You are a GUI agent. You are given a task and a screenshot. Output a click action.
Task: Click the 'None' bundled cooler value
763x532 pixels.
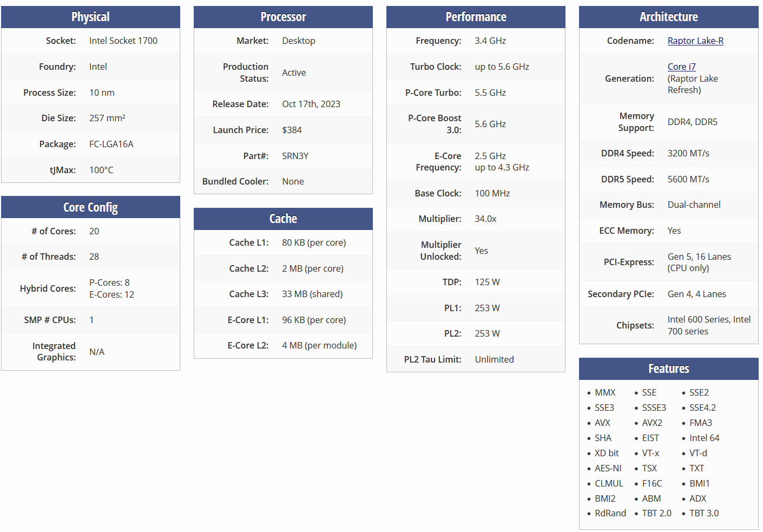[x=293, y=181]
